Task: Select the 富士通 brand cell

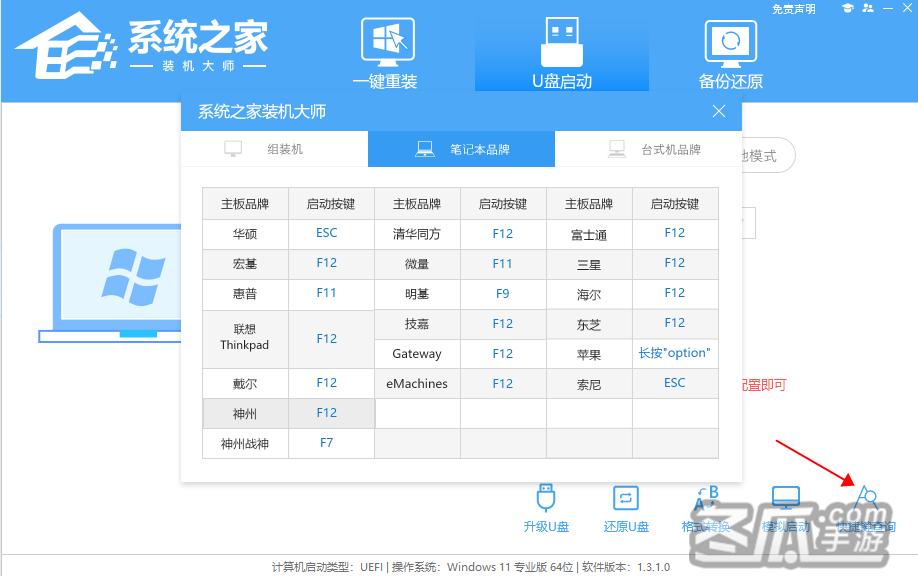Action: [589, 235]
